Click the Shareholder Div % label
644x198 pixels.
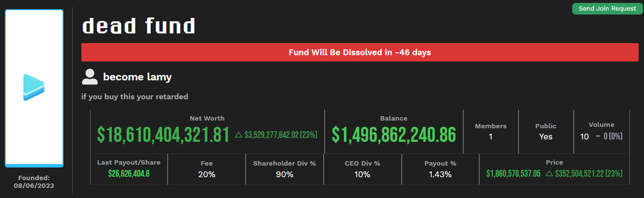pyautogui.click(x=284, y=164)
